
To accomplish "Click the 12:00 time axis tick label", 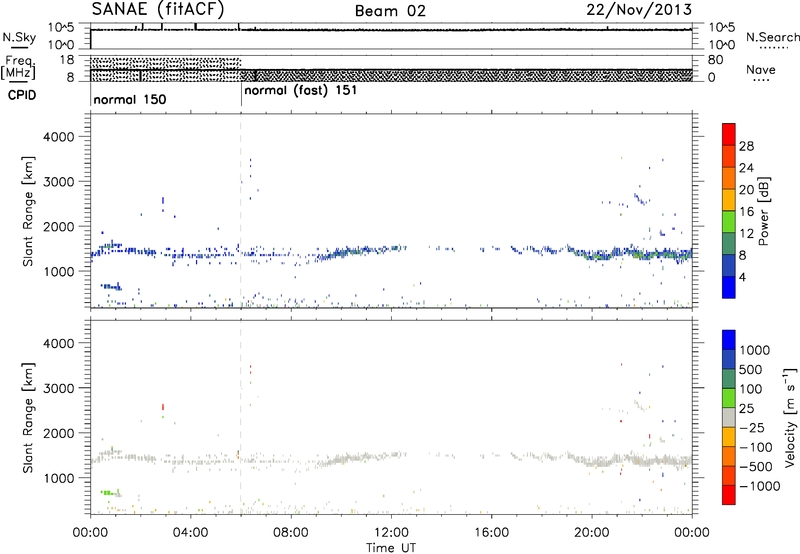I will 391,533.
